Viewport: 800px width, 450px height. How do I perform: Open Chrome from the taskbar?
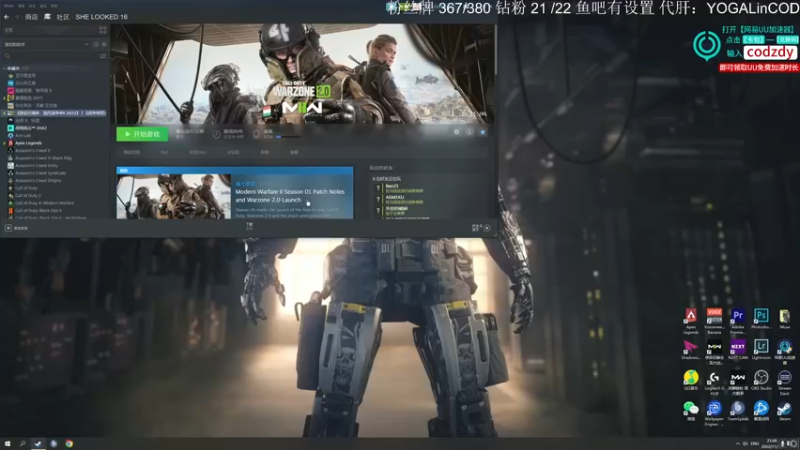pos(69,443)
